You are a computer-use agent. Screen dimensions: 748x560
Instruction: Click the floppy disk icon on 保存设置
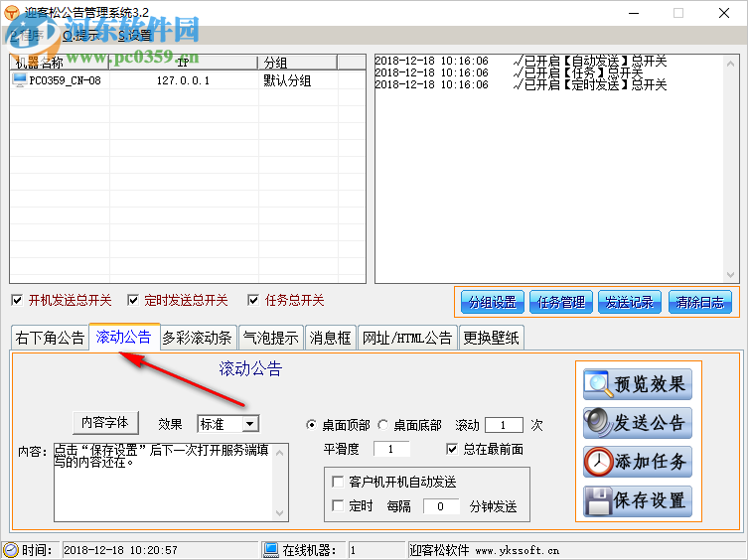(598, 500)
